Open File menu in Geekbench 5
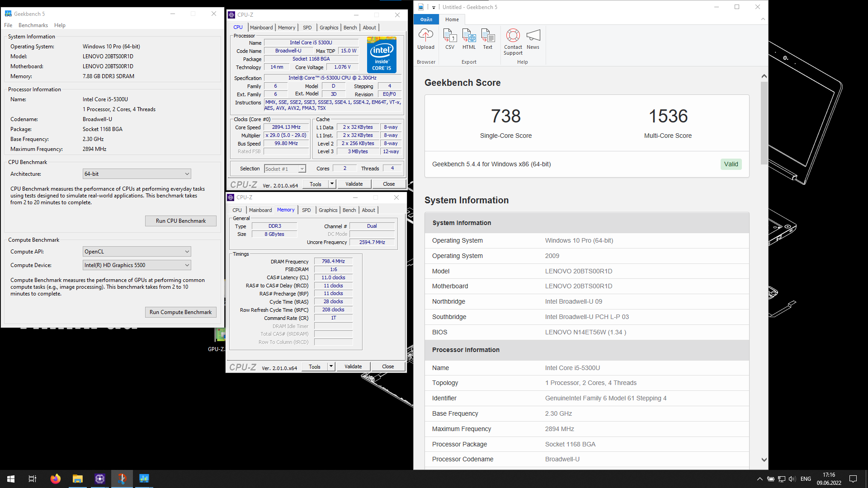The image size is (868, 488). pyautogui.click(x=8, y=25)
